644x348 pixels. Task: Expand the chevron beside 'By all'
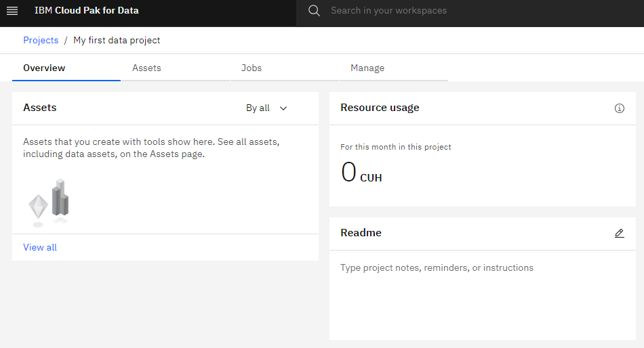click(x=283, y=108)
